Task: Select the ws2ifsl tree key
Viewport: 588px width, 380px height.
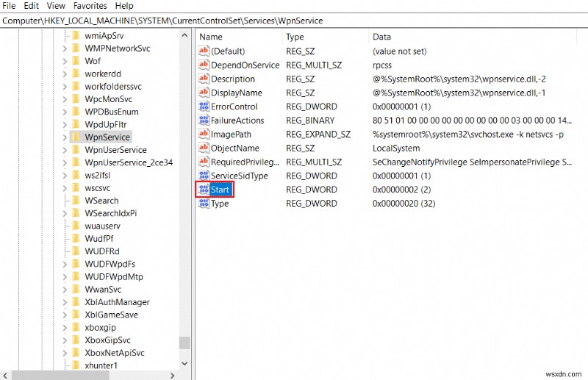Action: pyautogui.click(x=98, y=175)
